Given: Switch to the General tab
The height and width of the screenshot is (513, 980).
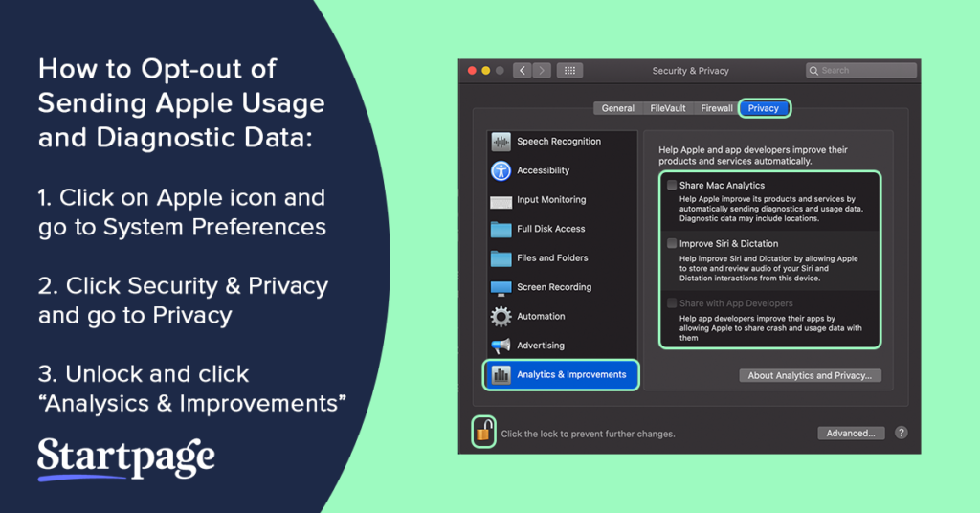Looking at the screenshot, I should click(x=618, y=108).
